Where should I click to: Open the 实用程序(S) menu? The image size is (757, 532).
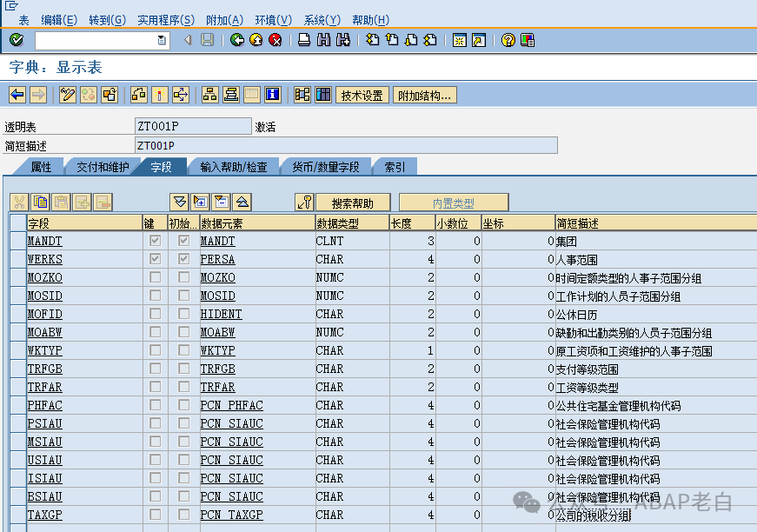pos(166,20)
